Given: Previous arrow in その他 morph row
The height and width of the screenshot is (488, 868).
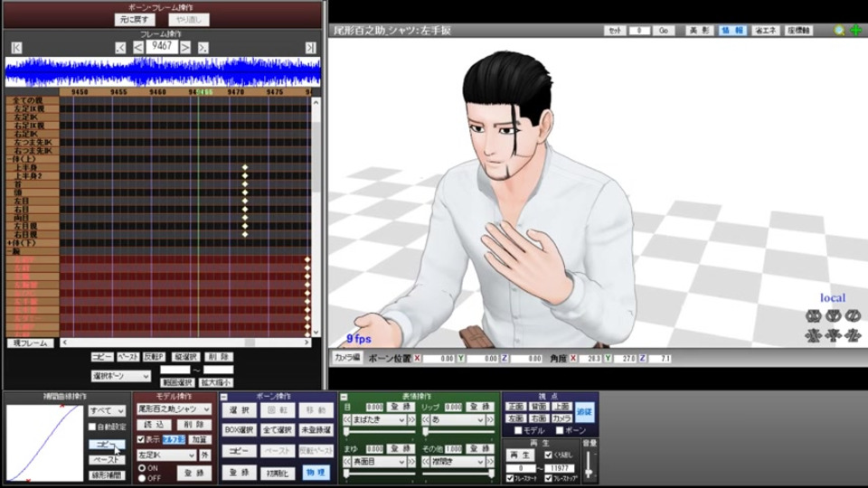Looking at the screenshot, I should (x=426, y=462).
